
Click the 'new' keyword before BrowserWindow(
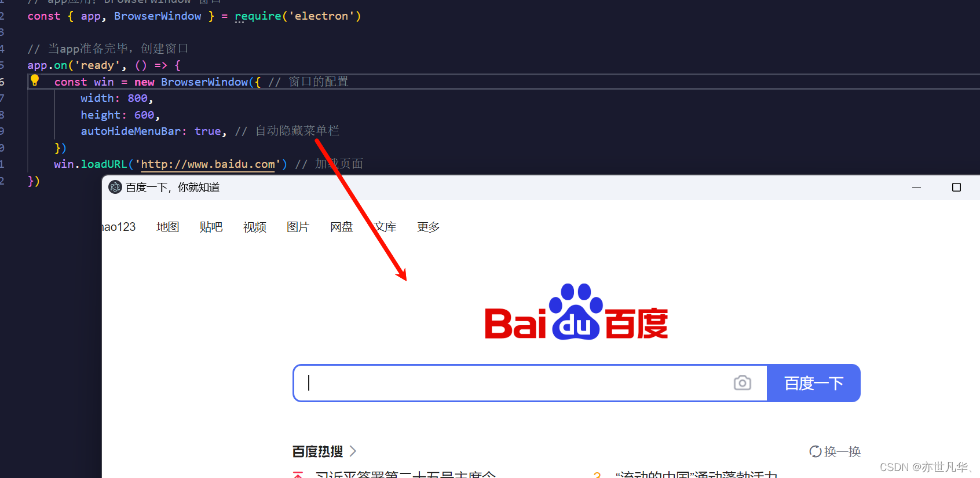click(144, 82)
